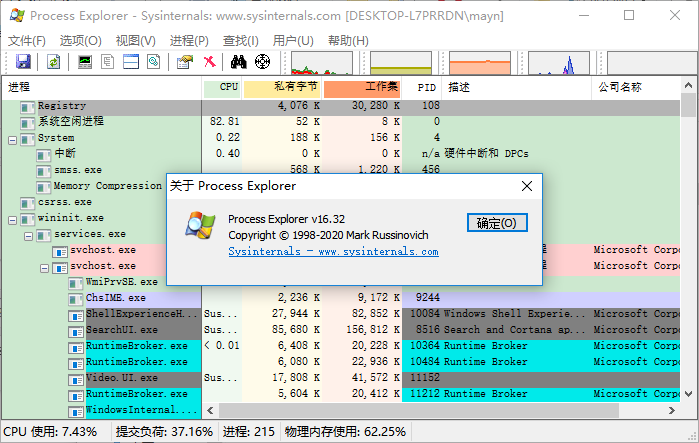Click the blue I/O activity mini graph
The height and width of the screenshot is (443, 699).
click(x=559, y=62)
